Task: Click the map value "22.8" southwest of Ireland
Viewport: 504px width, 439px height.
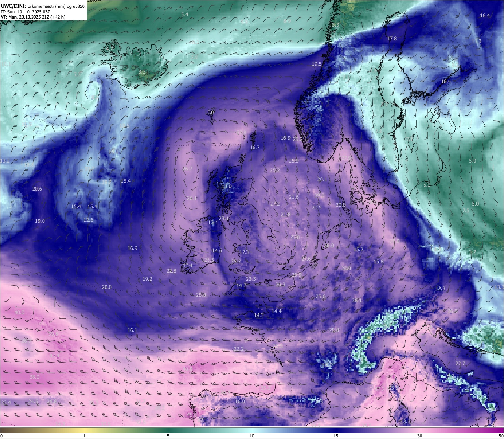Action: click(x=171, y=271)
